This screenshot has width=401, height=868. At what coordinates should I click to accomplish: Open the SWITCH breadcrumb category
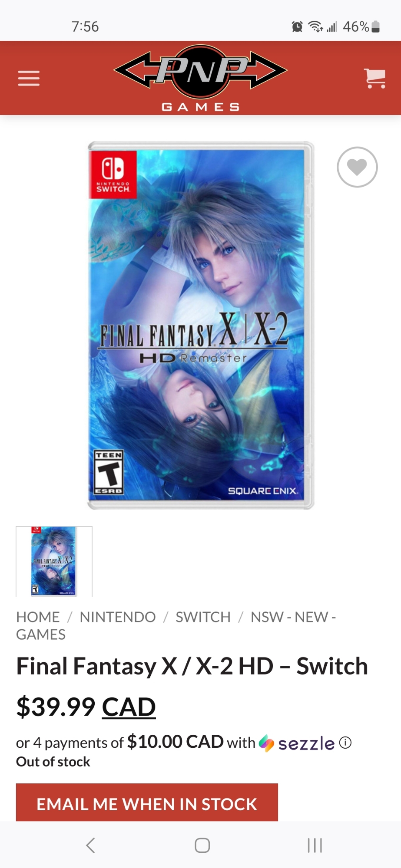click(203, 617)
